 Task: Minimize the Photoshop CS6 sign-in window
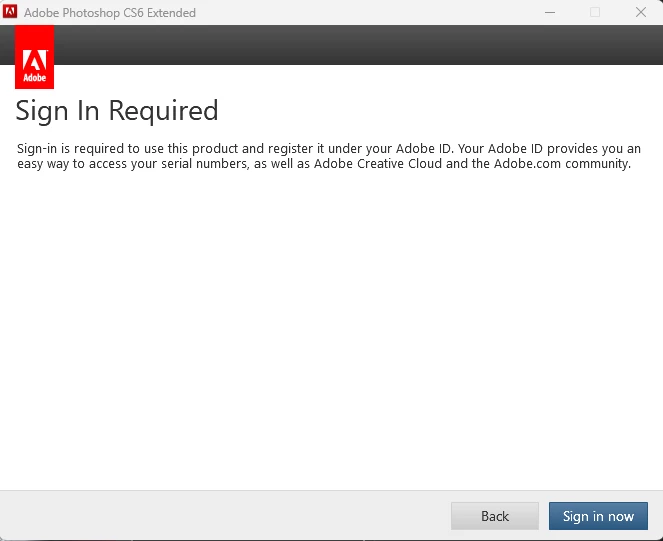[x=550, y=12]
